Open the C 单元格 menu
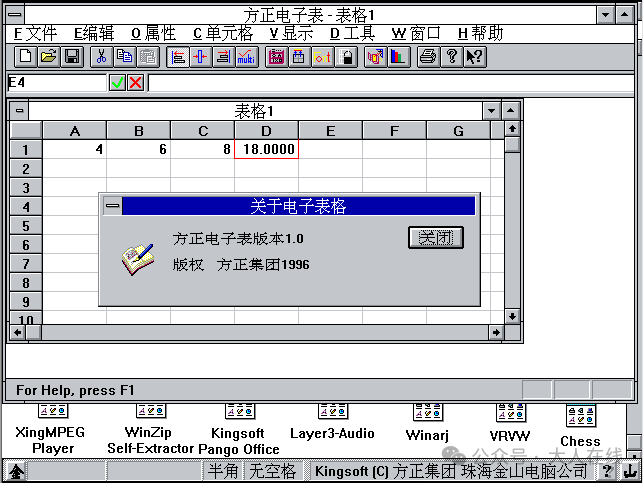 (x=223, y=34)
